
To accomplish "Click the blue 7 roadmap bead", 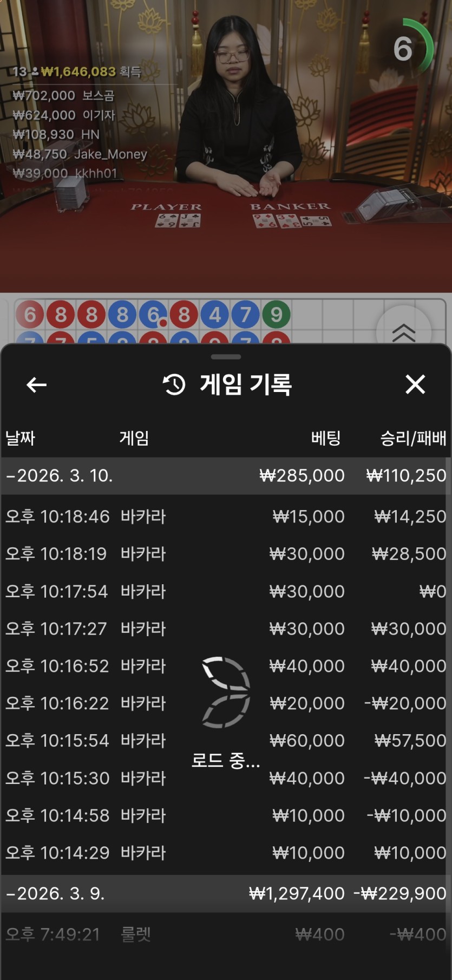I will pyautogui.click(x=246, y=315).
